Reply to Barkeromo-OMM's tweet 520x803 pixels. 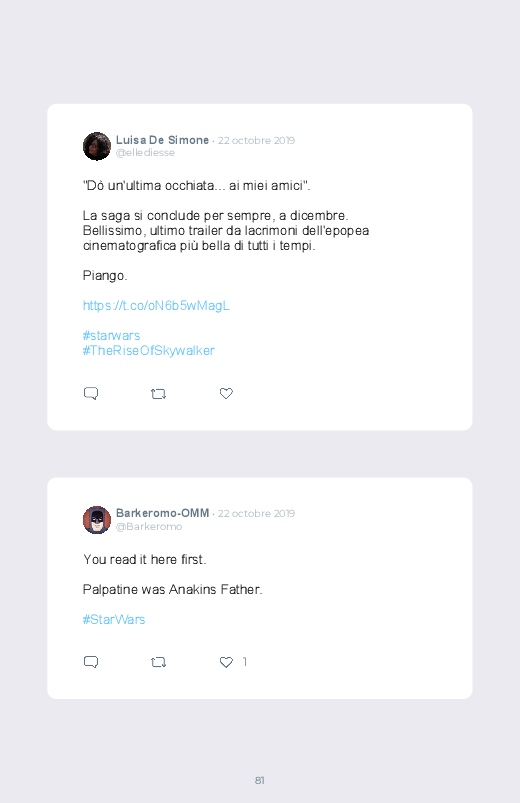pyautogui.click(x=91, y=662)
